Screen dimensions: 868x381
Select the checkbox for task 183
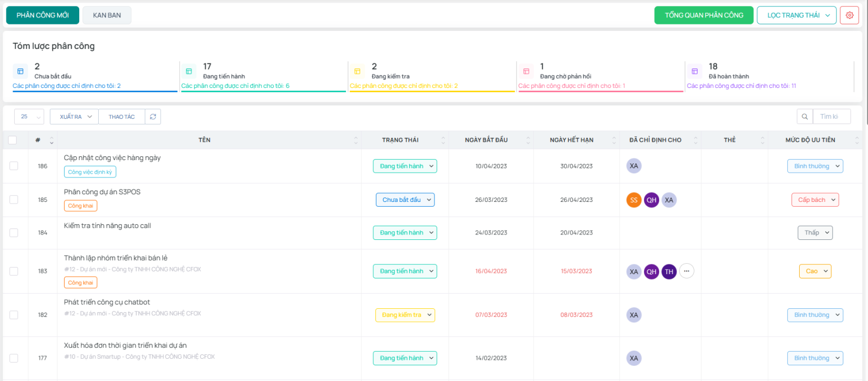click(14, 271)
